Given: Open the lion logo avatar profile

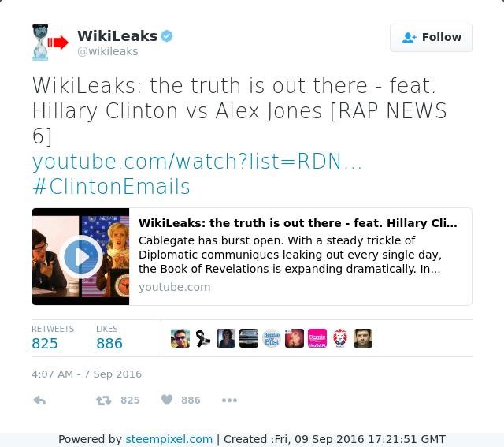Looking at the screenshot, I should [340, 338].
